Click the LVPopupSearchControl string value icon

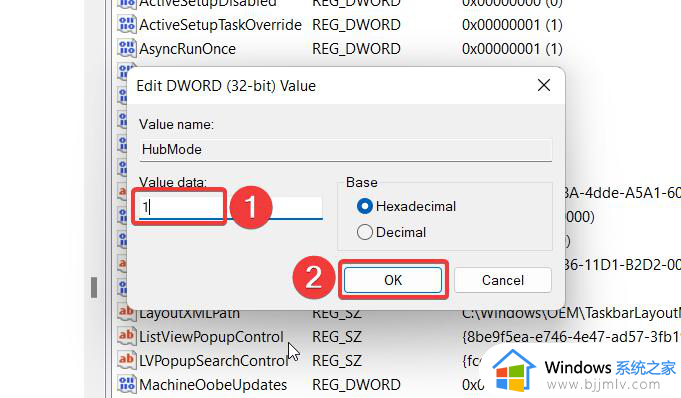point(126,360)
